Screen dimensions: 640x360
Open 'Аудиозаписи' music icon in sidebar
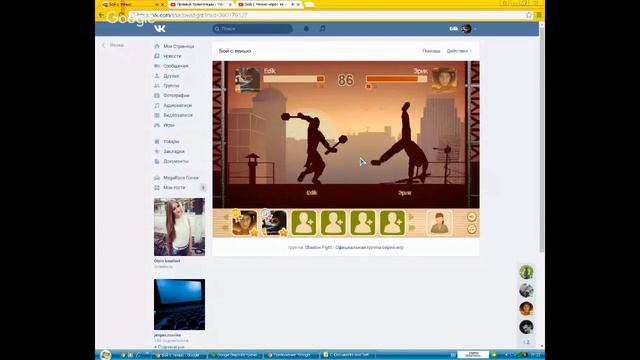tap(157, 105)
